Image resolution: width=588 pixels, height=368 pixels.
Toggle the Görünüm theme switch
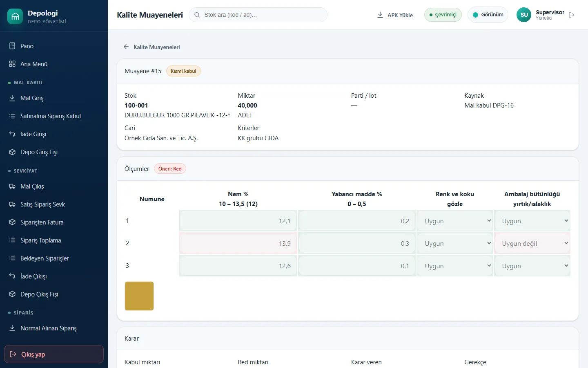coord(488,15)
